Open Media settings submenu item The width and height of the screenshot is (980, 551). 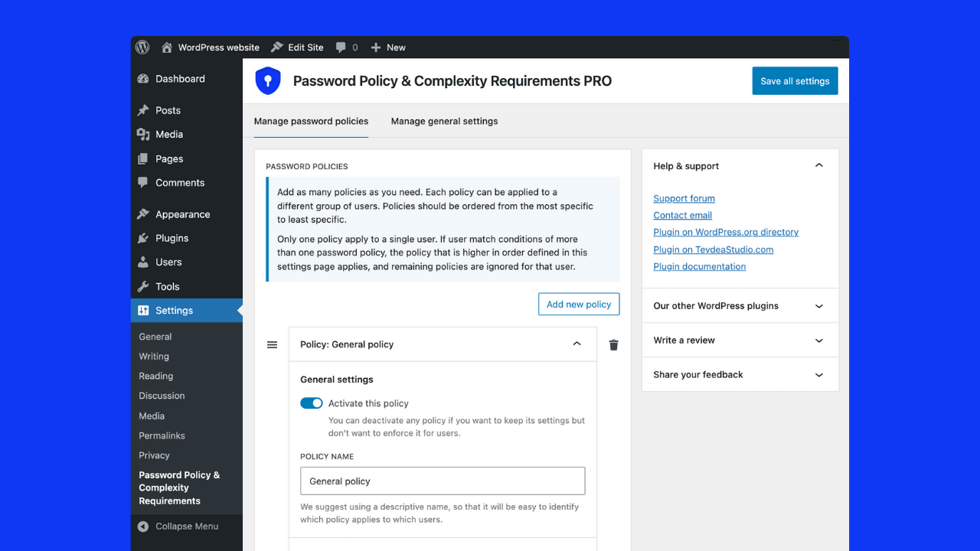[152, 416]
